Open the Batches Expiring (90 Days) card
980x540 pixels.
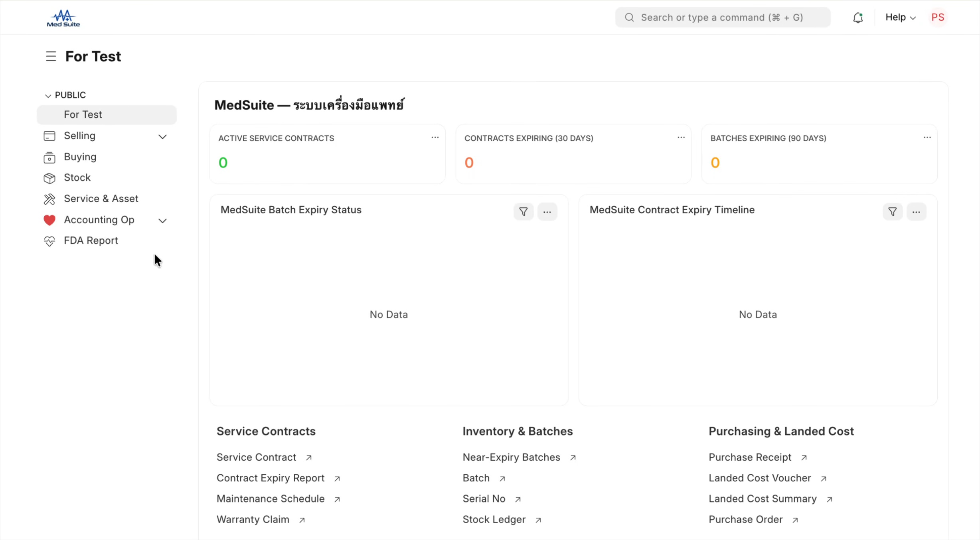pos(819,154)
